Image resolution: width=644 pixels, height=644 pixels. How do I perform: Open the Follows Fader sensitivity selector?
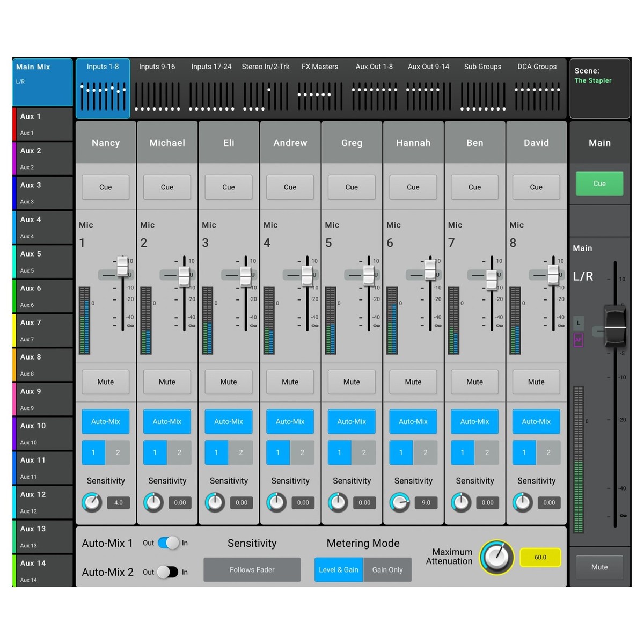[252, 570]
